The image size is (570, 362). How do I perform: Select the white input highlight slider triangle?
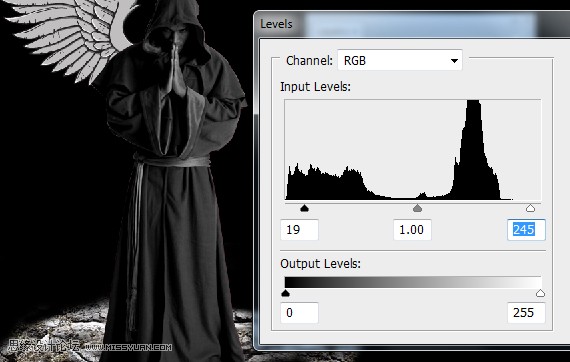530,208
